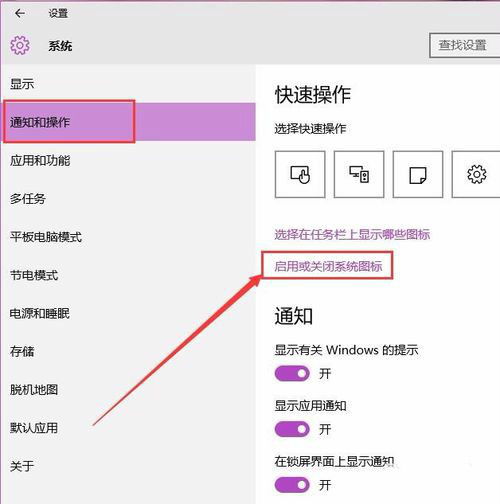The height and width of the screenshot is (504, 500).
Task: Open 多任务 settings page
Action: tap(28, 199)
